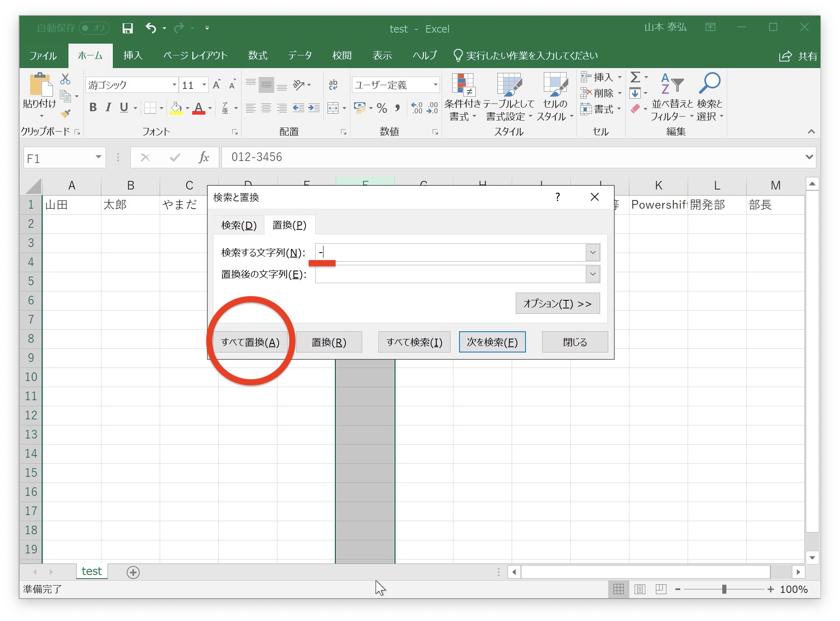
Task: Click the Cut scissors icon
Action: 65,79
